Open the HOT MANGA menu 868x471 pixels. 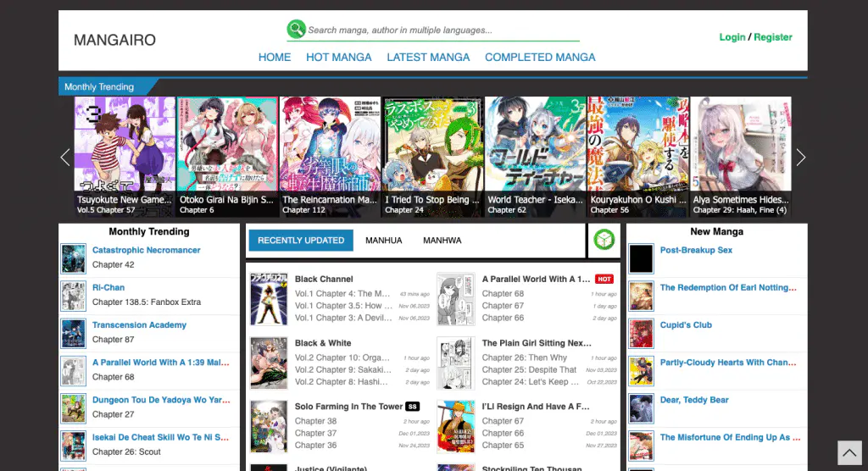[339, 57]
